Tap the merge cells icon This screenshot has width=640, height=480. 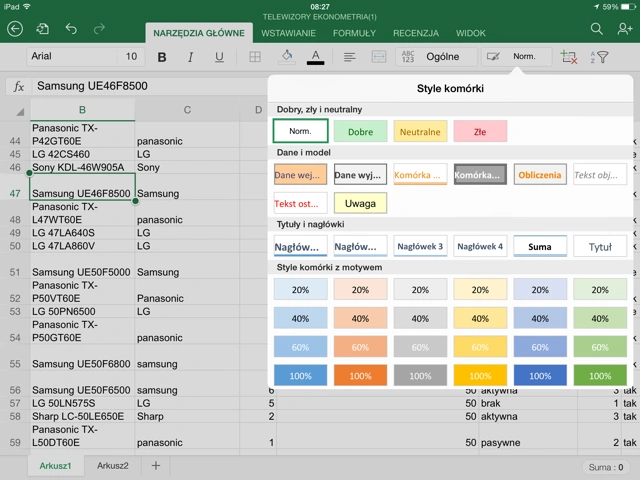[x=379, y=57]
